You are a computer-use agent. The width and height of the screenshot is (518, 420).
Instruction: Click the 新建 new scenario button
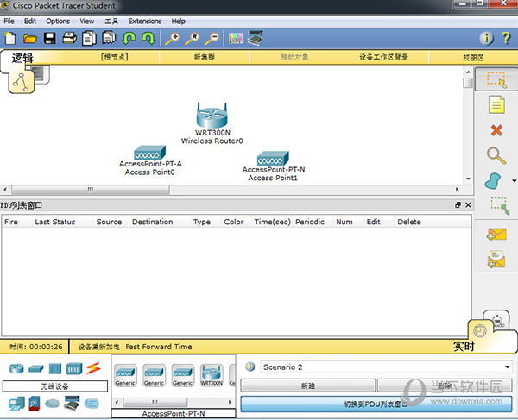pyautogui.click(x=307, y=386)
